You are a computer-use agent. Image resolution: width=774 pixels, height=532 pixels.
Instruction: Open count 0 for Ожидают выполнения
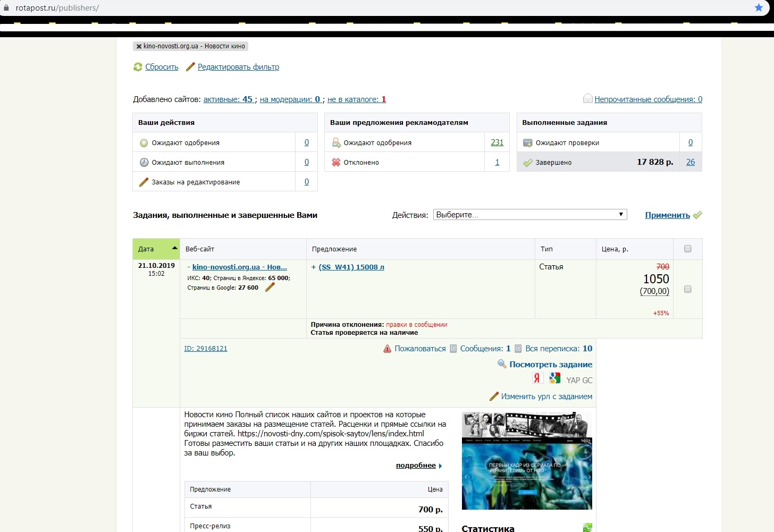307,162
